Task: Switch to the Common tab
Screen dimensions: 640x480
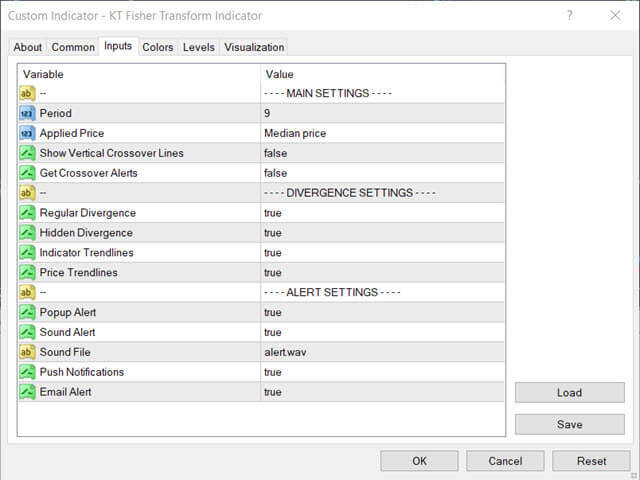Action: coord(73,47)
